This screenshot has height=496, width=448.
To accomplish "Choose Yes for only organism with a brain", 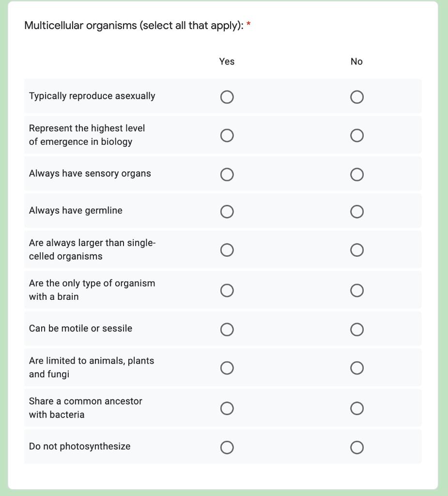I will point(227,291).
